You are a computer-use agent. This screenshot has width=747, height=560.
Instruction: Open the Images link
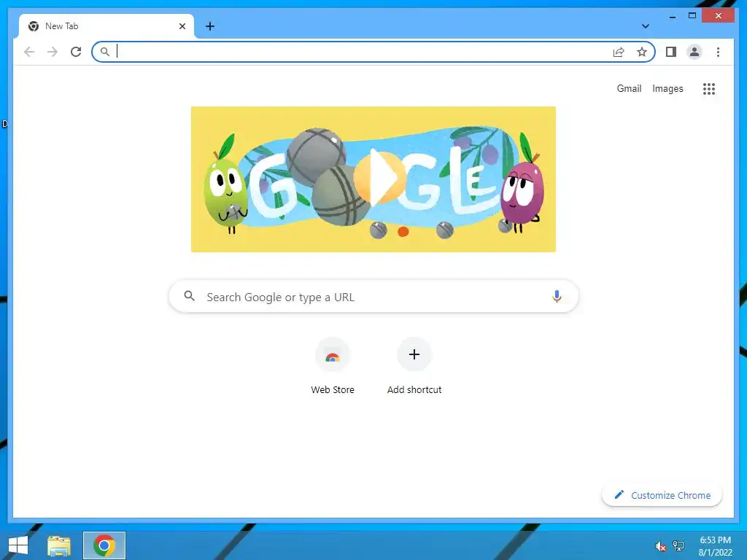[x=667, y=88]
